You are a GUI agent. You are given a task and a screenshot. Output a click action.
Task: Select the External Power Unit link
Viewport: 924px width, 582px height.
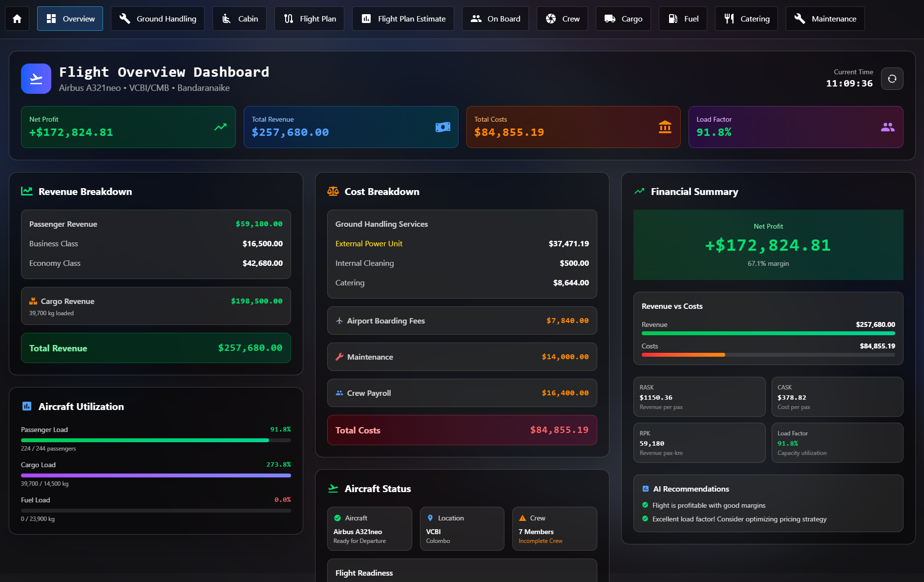click(369, 243)
